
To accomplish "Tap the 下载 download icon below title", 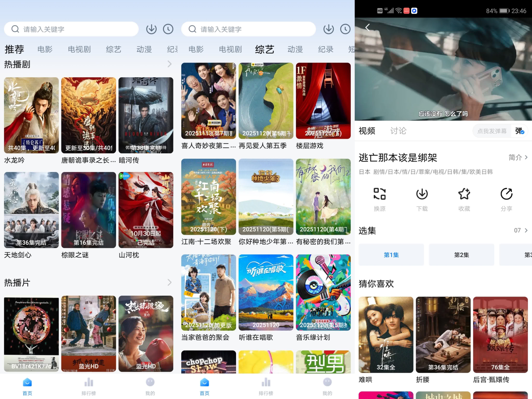I will [422, 194].
